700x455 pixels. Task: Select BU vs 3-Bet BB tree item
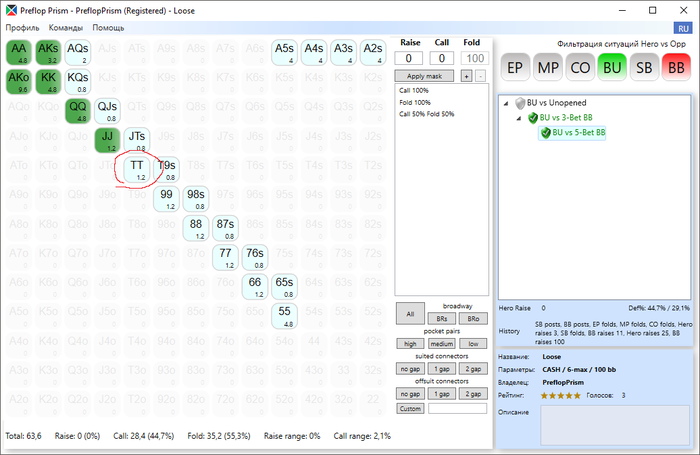tap(566, 117)
